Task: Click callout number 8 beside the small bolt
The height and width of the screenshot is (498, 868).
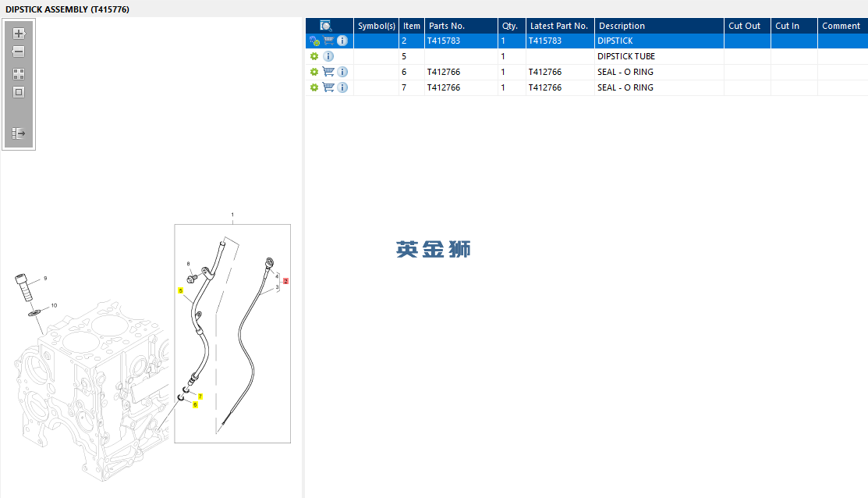Action: (188, 265)
